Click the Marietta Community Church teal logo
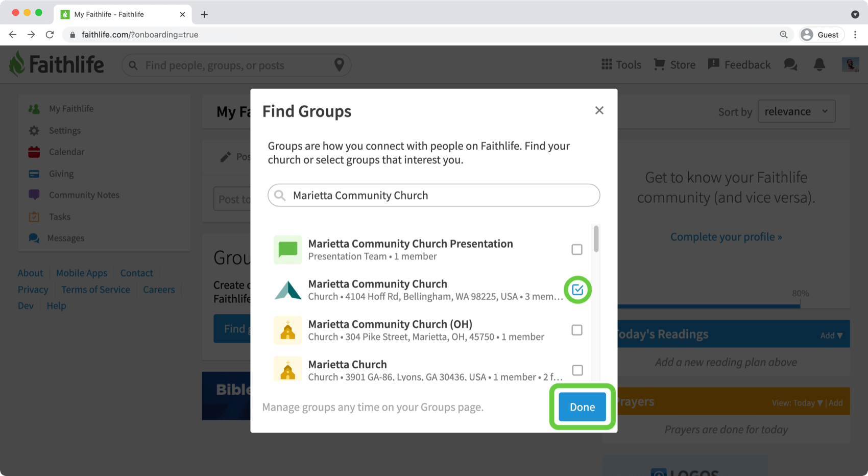The height and width of the screenshot is (476, 868). (x=288, y=290)
